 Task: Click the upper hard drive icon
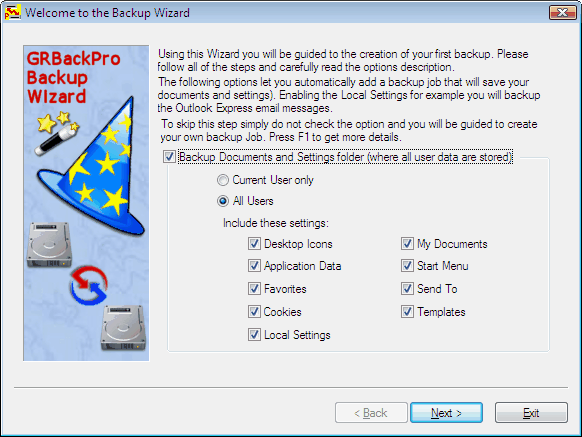(49, 245)
